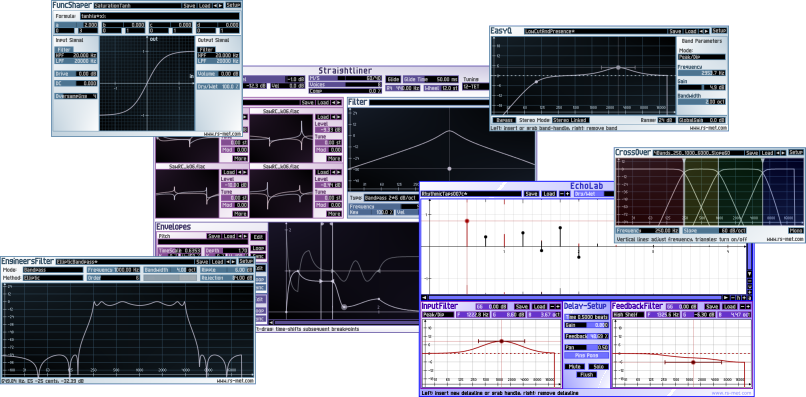Click the FuncShaper next preset arrow icon
This screenshot has width=806, height=397.
[221, 6]
